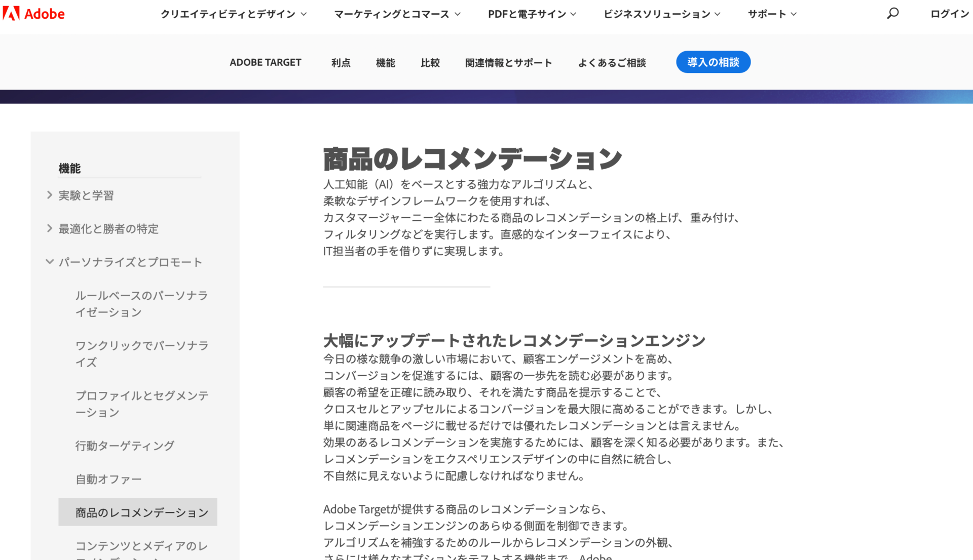Open PDFと電子サイン dropdown menu
The image size is (973, 560).
point(532,14)
